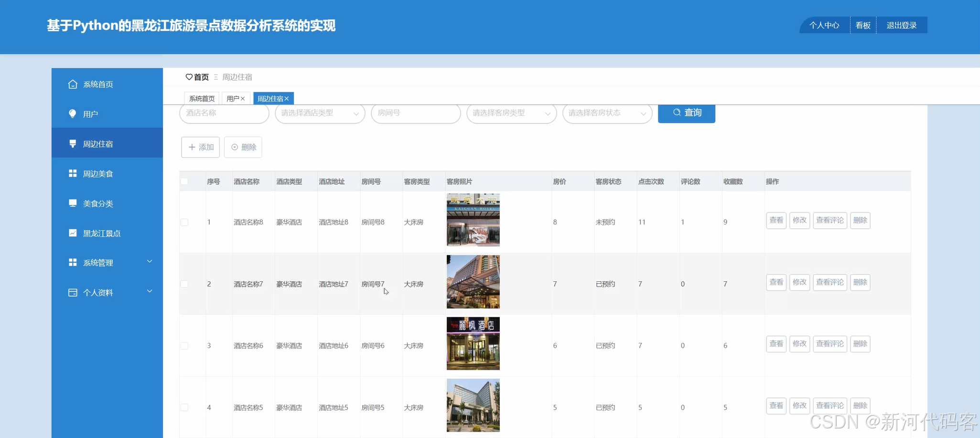Expand the 个人资料 submenu chevron
Image resolution: width=980 pixels, height=438 pixels.
click(x=150, y=291)
